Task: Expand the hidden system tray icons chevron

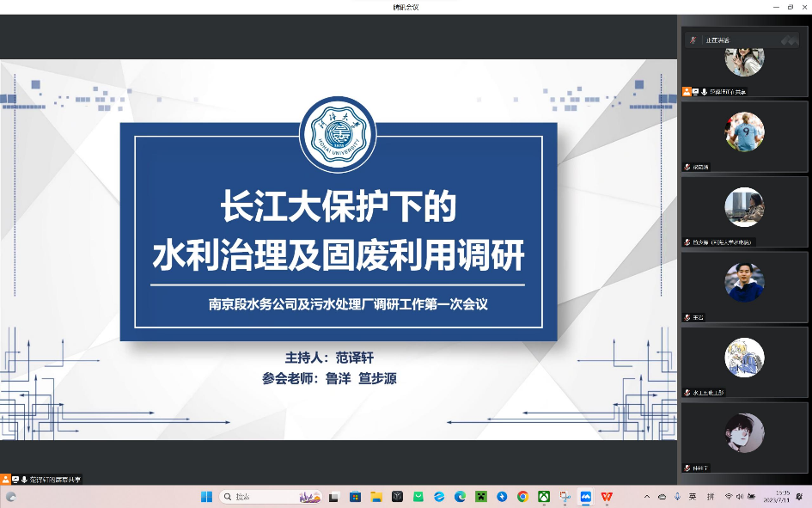Action: 647,497
